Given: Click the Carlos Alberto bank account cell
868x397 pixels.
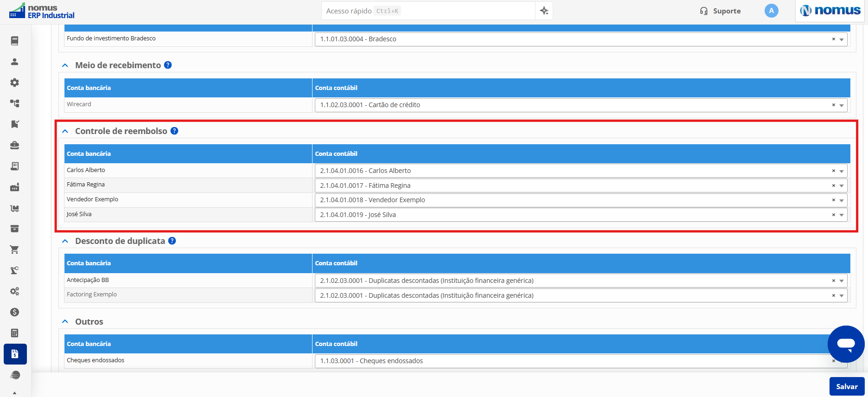Looking at the screenshot, I should point(188,170).
